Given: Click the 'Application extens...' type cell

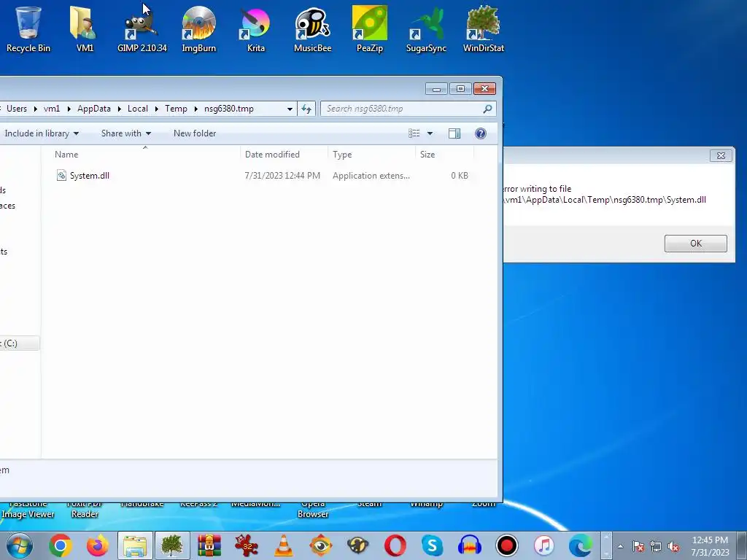Looking at the screenshot, I should click(371, 176).
